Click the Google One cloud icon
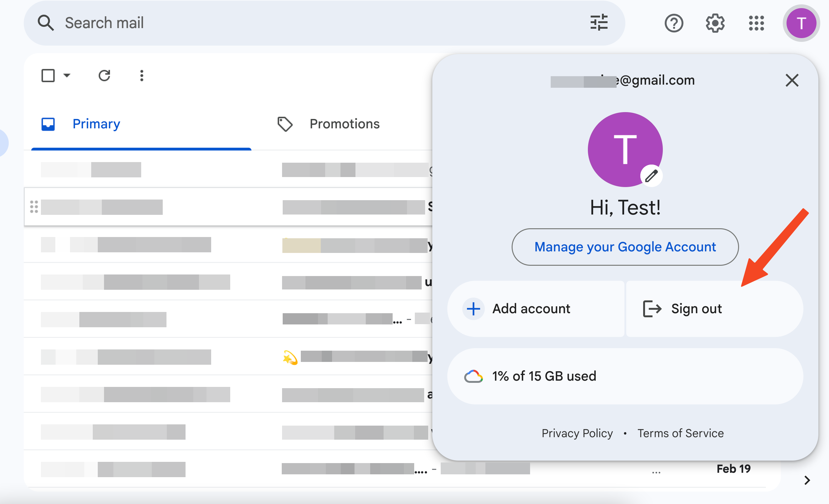 pos(473,376)
